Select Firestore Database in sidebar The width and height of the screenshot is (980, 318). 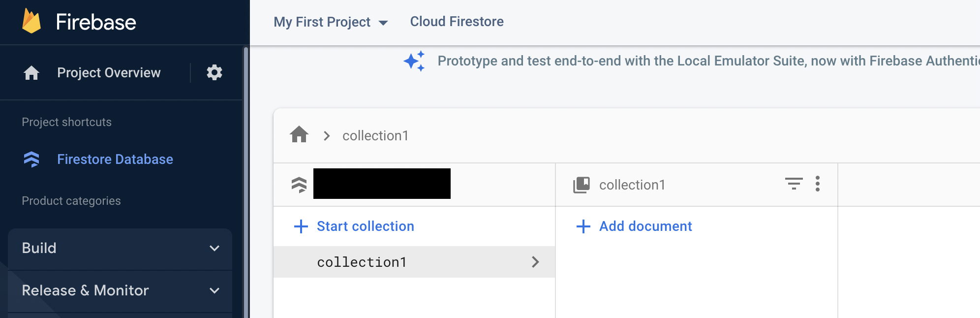(115, 159)
